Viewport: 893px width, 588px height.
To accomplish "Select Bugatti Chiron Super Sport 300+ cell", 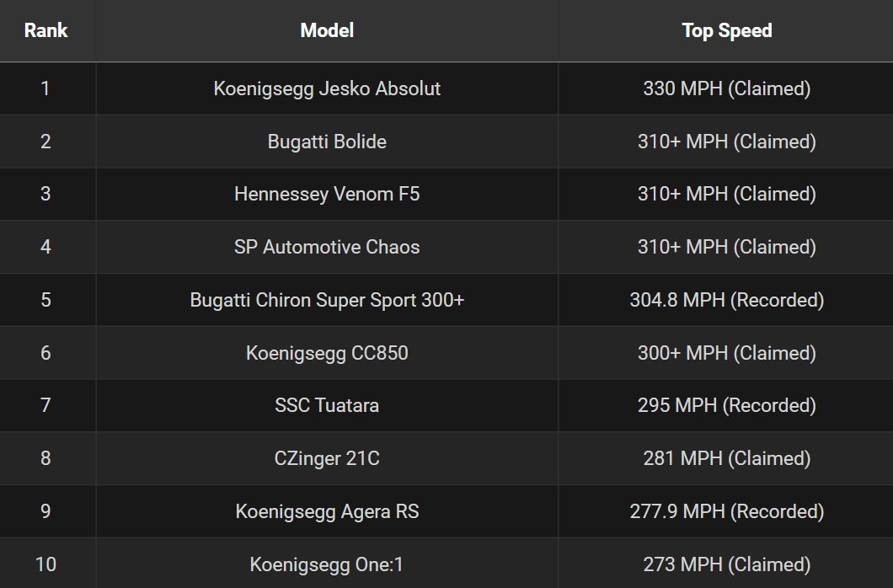I will (x=327, y=300).
